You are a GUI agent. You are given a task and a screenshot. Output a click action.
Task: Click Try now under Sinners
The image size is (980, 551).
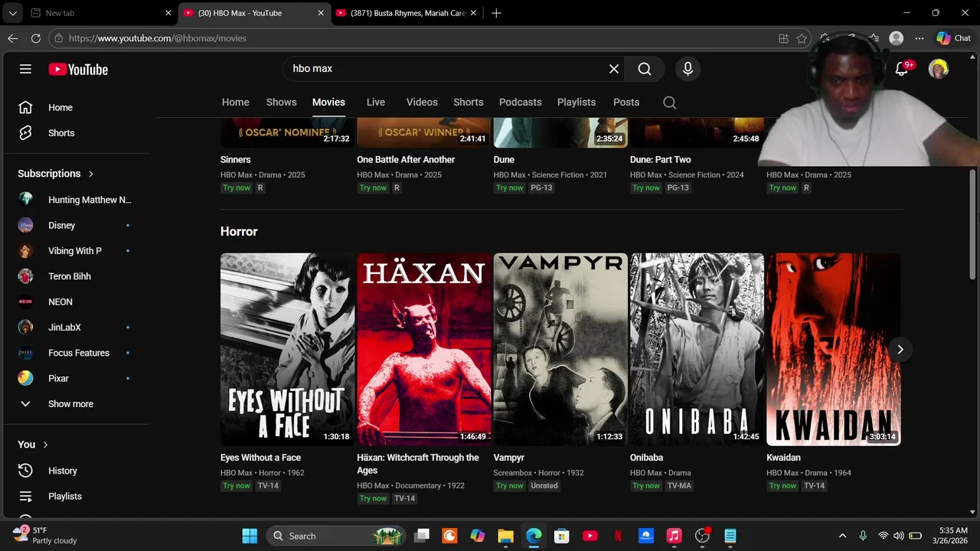click(x=237, y=187)
